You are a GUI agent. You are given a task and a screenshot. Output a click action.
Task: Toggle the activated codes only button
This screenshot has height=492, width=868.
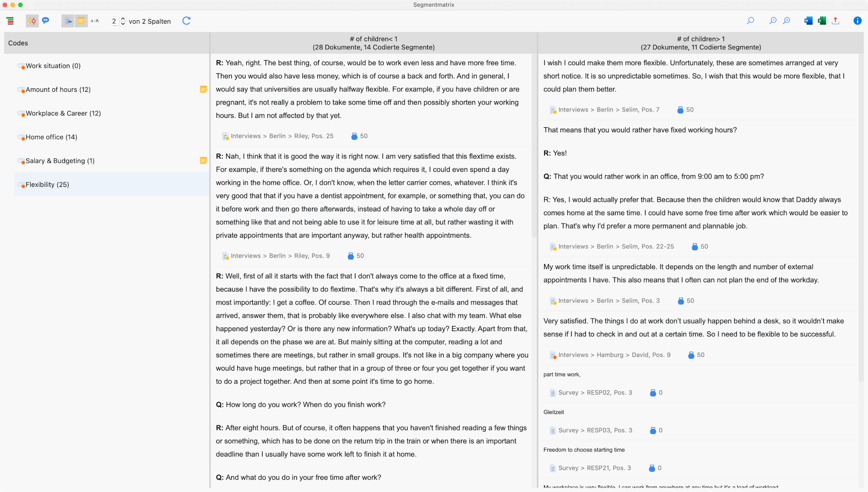coord(32,21)
